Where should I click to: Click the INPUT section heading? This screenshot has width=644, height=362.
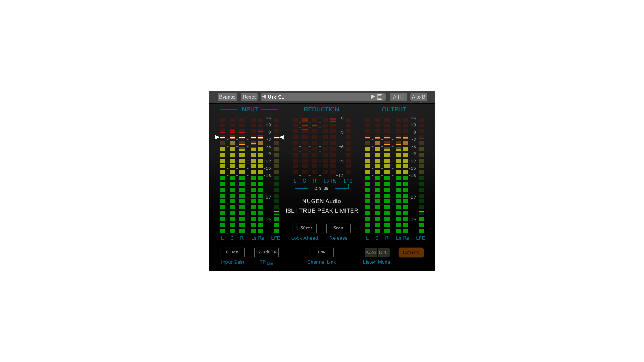[249, 109]
